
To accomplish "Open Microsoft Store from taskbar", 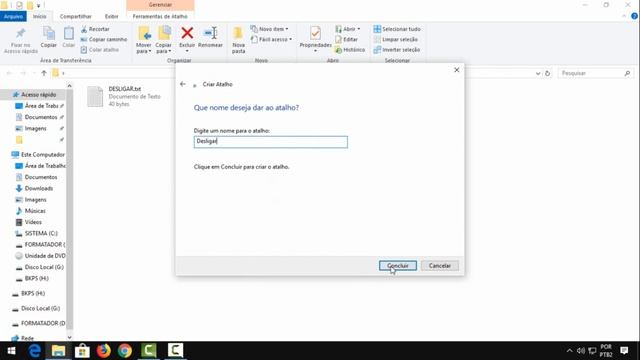I will click(x=82, y=351).
